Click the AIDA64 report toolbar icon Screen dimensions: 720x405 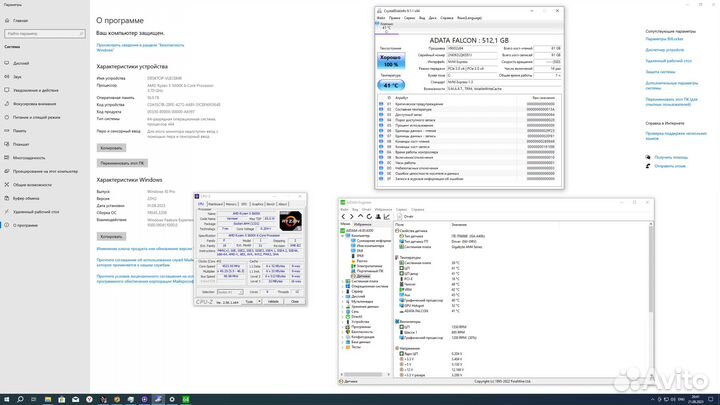click(399, 216)
